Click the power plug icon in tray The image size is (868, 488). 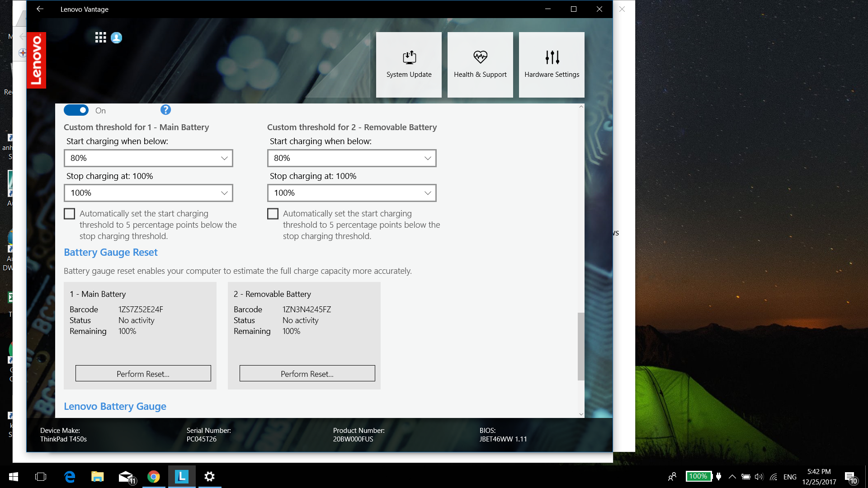pos(719,476)
